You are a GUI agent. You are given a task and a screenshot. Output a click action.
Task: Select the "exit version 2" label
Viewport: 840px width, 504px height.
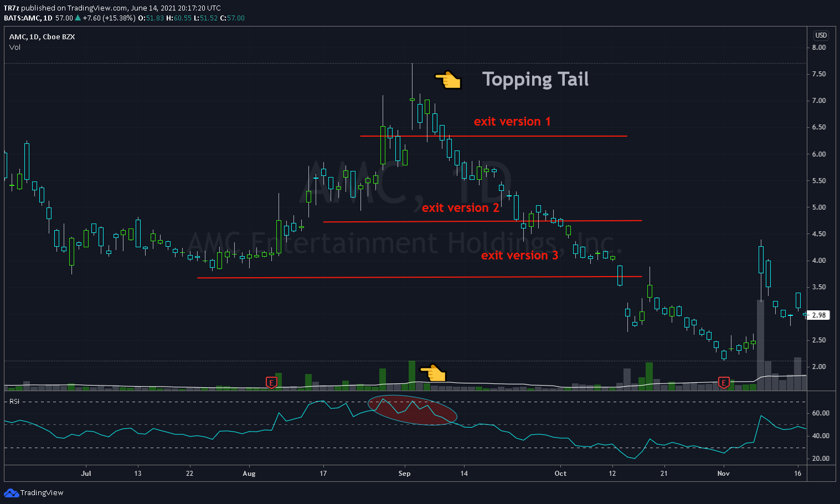pyautogui.click(x=461, y=208)
